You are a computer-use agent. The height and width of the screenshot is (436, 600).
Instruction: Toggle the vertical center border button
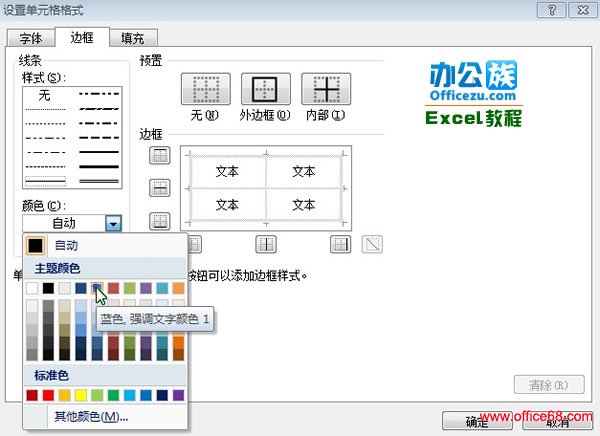click(265, 243)
